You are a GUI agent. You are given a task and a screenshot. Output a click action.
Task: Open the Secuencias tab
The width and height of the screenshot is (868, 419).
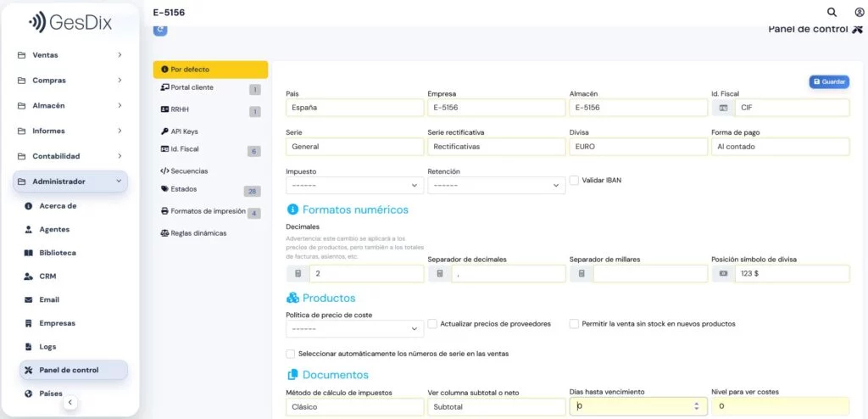coord(210,171)
